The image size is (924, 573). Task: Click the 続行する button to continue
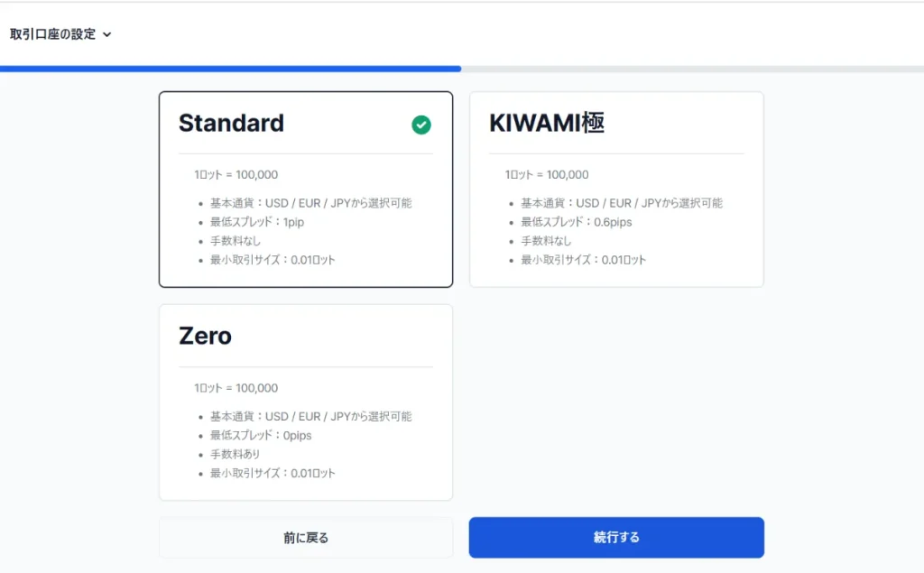click(616, 537)
